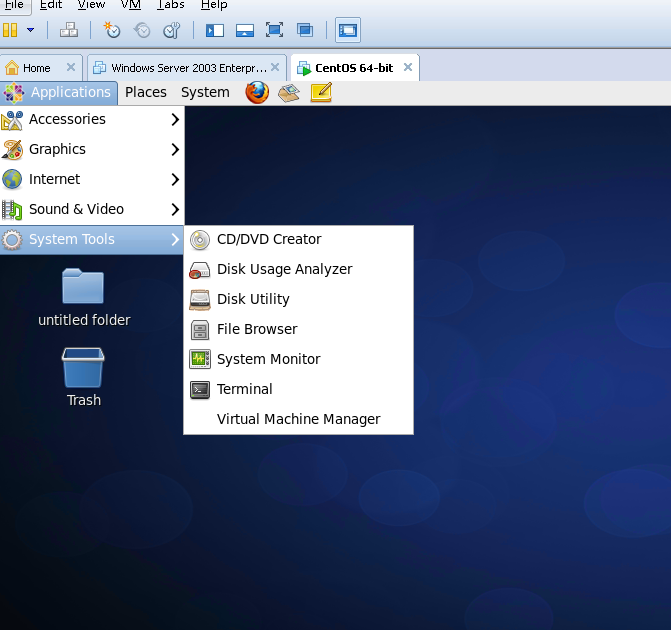Toggle the VMware library sidebar view

(x=215, y=30)
